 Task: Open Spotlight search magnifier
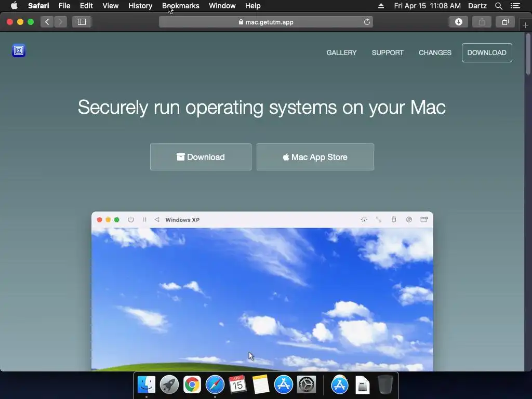pyautogui.click(x=498, y=6)
